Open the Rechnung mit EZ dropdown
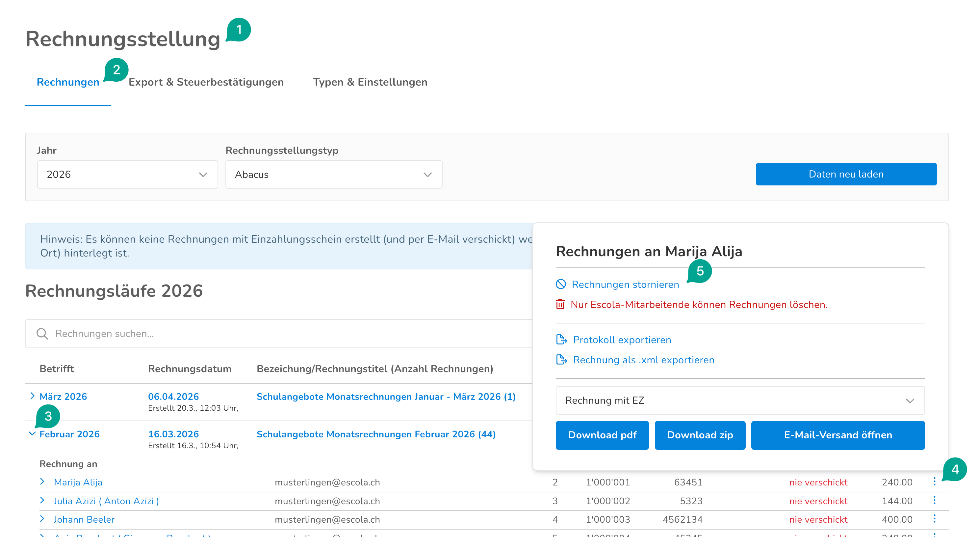 coord(740,400)
